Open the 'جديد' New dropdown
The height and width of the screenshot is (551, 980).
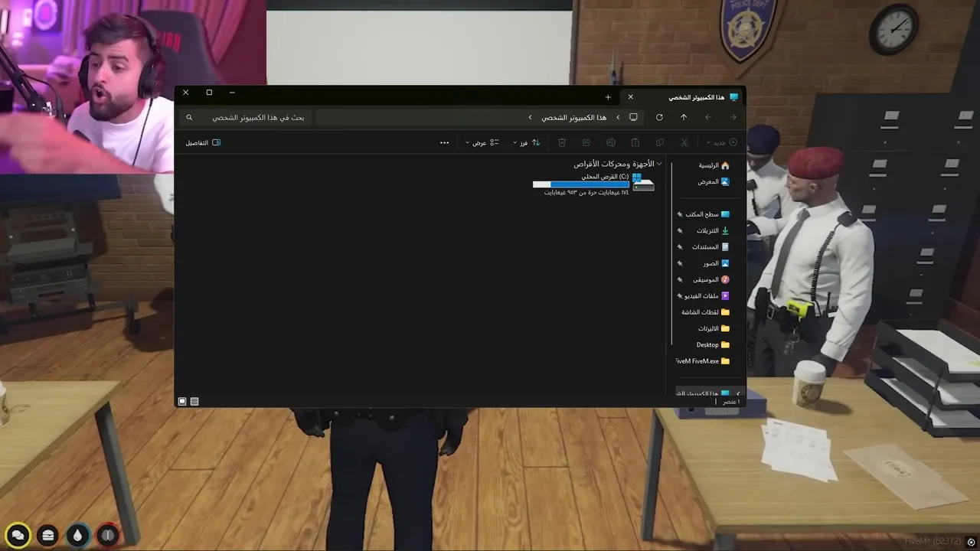722,142
